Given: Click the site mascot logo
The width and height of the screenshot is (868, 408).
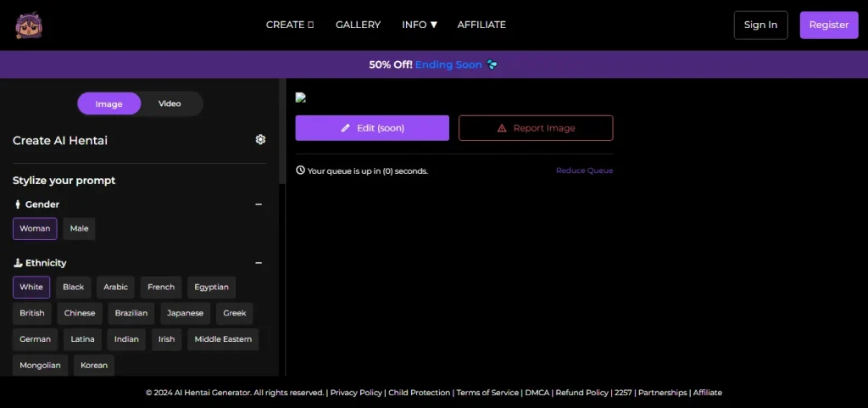Looking at the screenshot, I should [29, 25].
